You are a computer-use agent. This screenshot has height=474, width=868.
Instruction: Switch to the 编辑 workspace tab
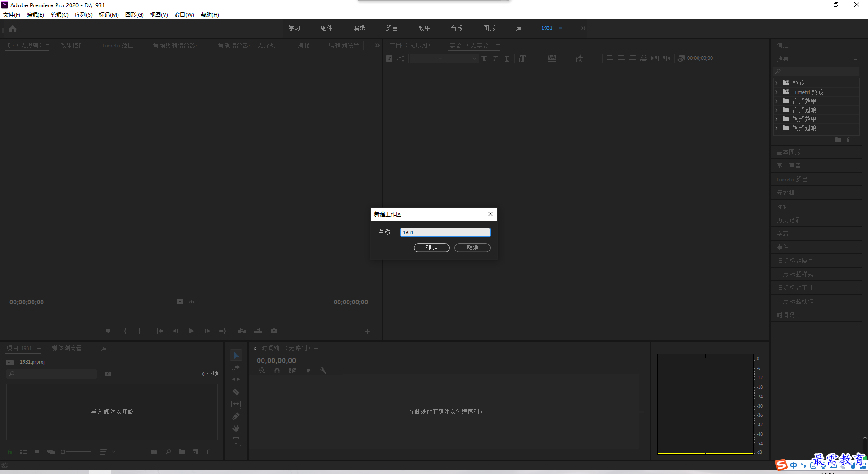pyautogui.click(x=359, y=28)
